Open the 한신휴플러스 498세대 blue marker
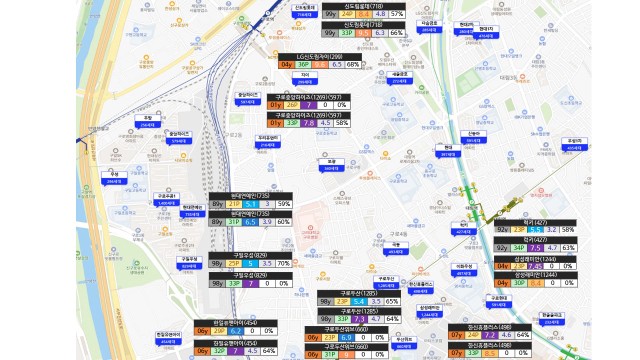Screen dimensions: 640x360 coord(420,287)
